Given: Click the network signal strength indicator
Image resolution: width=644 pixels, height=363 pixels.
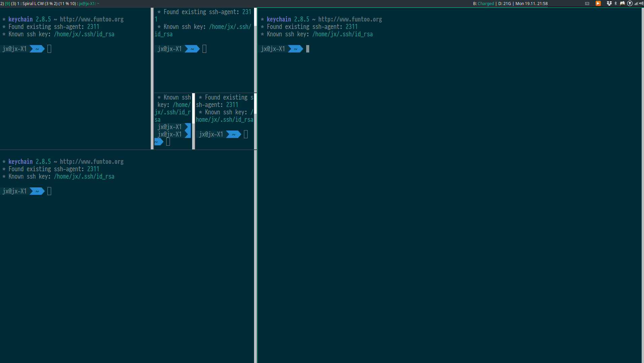Looking at the screenshot, I should pyautogui.click(x=637, y=4).
